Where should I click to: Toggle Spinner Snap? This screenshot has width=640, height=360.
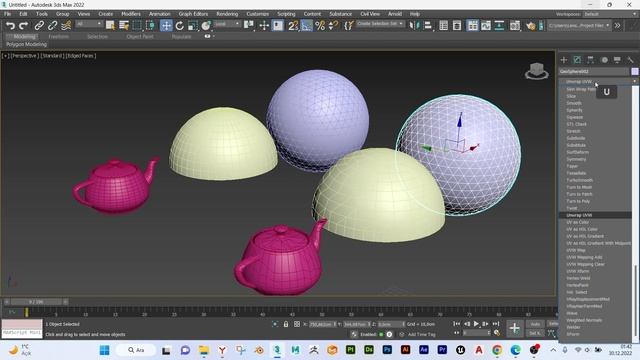333,26
